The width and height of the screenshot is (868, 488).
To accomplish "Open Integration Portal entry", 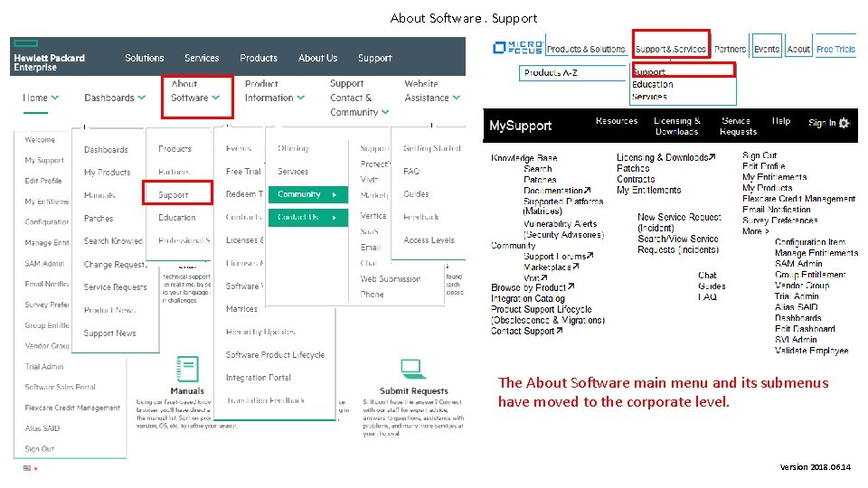I will pos(258,378).
